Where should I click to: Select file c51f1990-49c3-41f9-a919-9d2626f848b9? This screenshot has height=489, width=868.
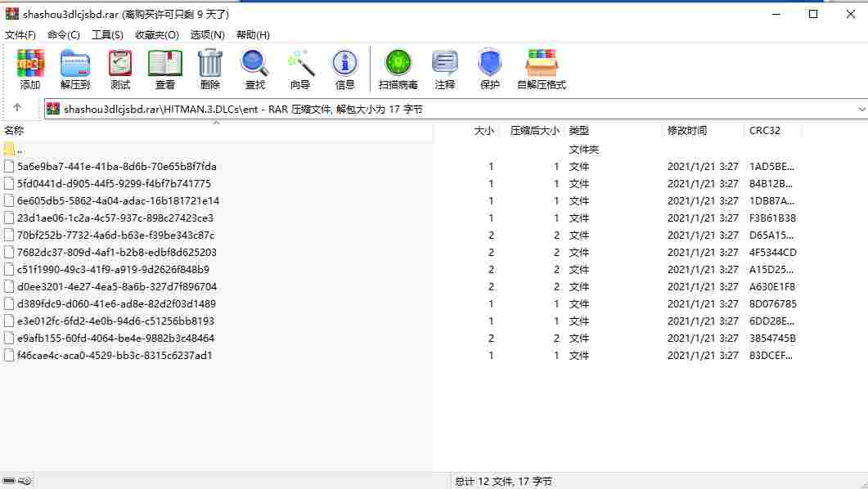point(113,269)
